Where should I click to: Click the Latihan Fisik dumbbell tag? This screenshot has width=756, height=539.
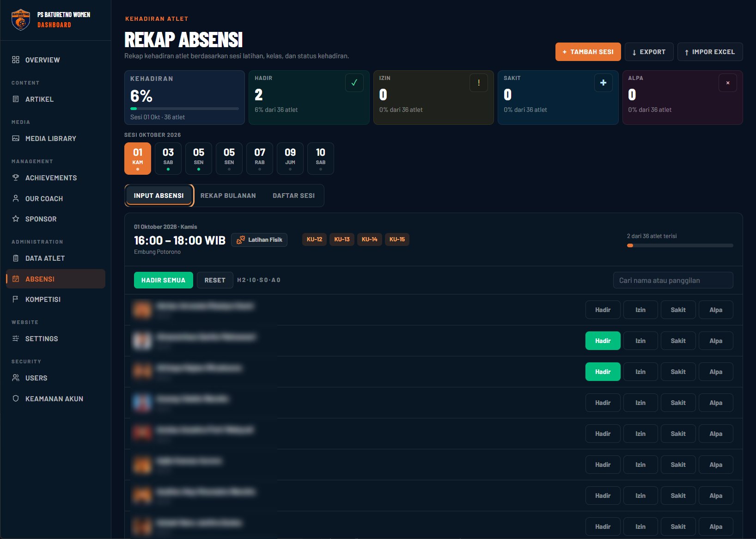259,239
